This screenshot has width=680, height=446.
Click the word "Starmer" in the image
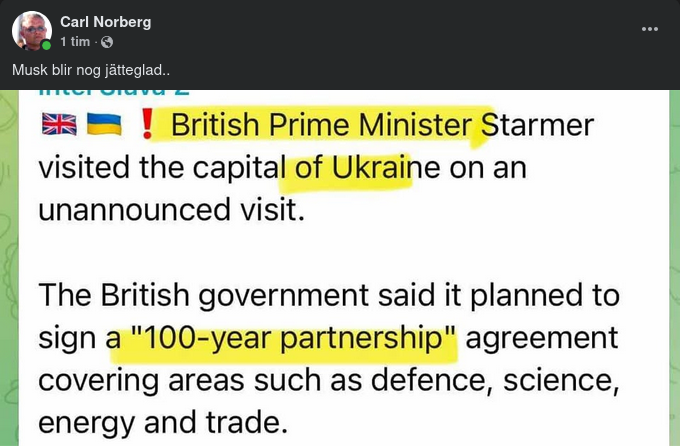(x=538, y=125)
